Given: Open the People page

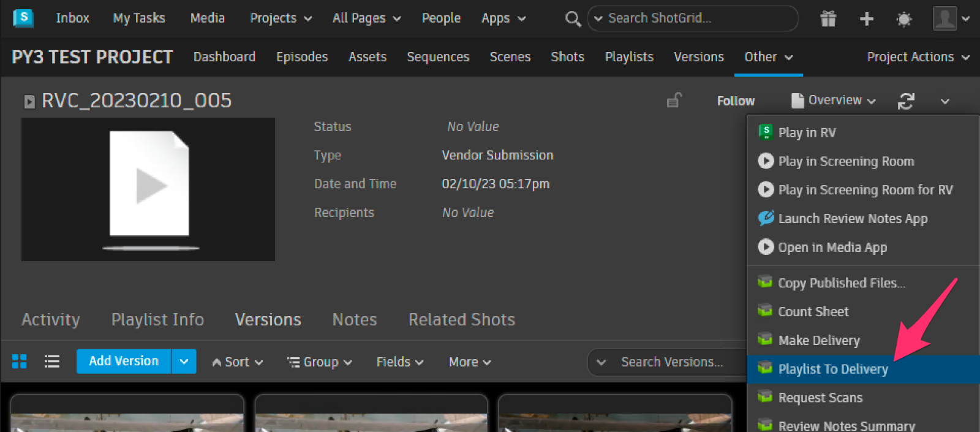Looking at the screenshot, I should pos(441,18).
